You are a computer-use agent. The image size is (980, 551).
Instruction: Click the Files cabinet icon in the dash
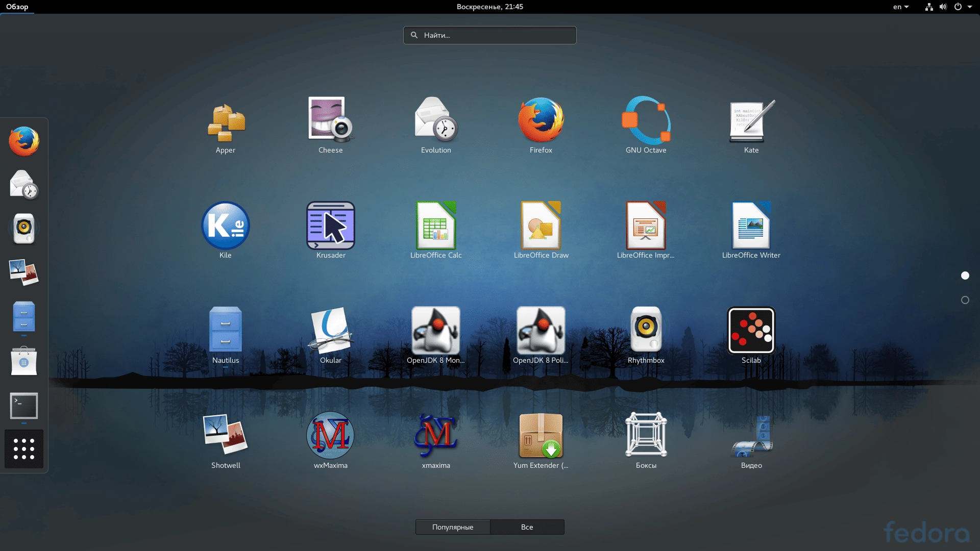24,317
